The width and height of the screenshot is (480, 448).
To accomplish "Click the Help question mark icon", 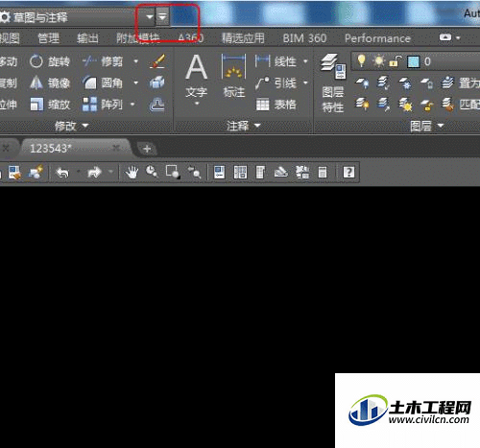I will tap(348, 173).
